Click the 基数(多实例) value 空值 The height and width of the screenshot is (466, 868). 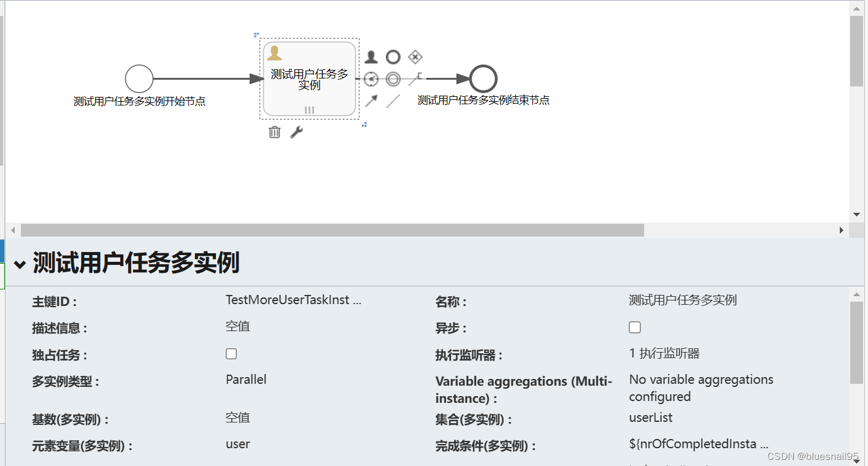tap(238, 418)
